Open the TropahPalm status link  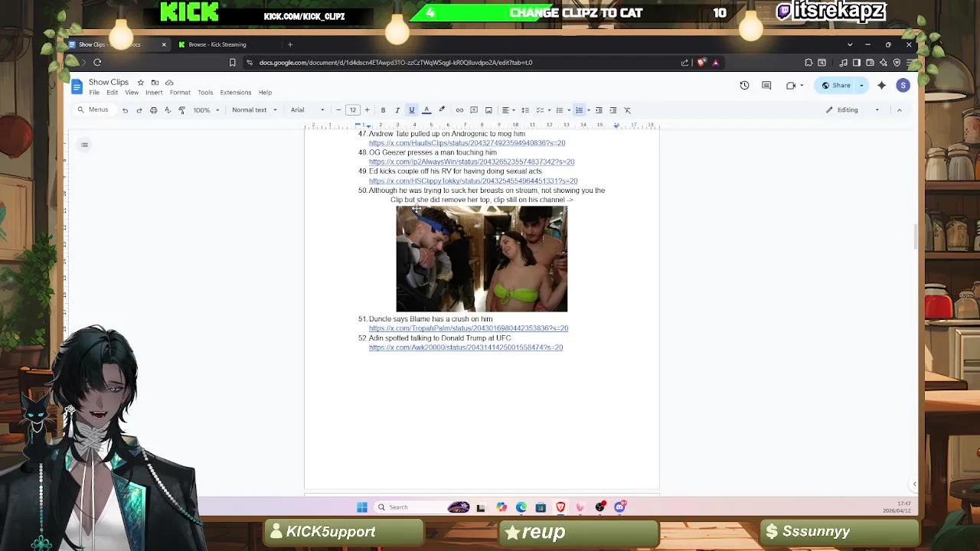pyautogui.click(x=469, y=328)
